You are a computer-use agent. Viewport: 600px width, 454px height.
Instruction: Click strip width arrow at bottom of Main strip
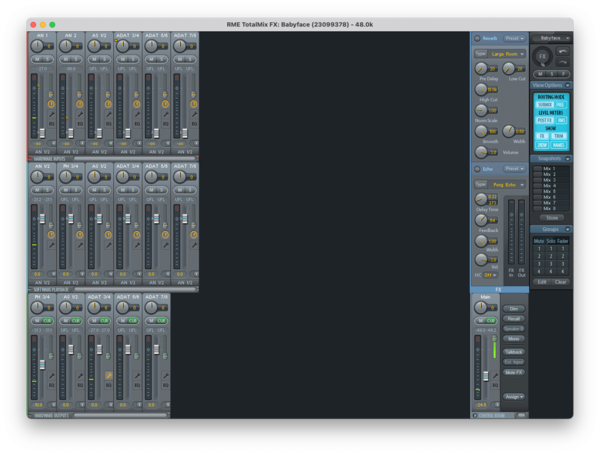pyautogui.click(x=496, y=405)
